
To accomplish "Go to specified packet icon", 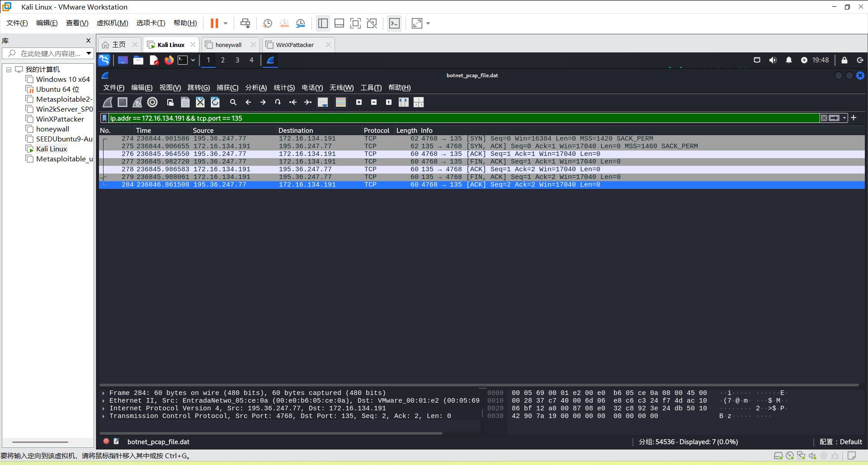I will click(278, 103).
